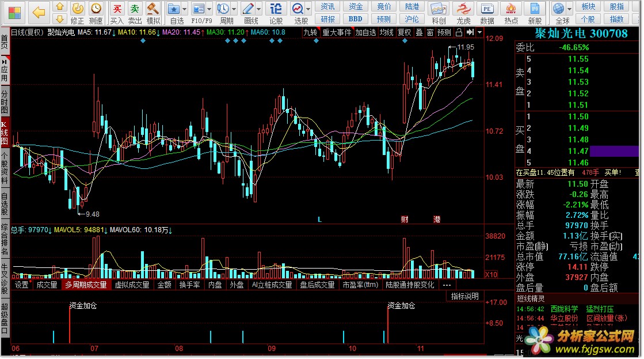Image resolution: width=644 pixels, height=359 pixels.
Task: Select the 市盈率(ttm) tab
Action: tap(360, 285)
